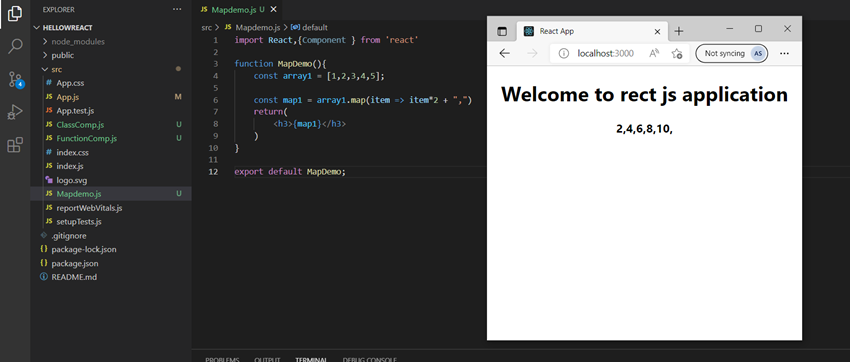This screenshot has height=362, width=850.
Task: Click the import React code line
Action: [326, 40]
